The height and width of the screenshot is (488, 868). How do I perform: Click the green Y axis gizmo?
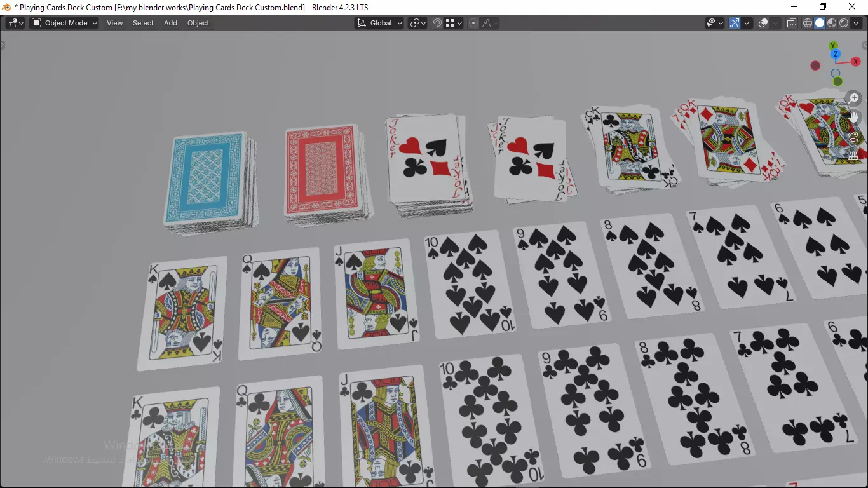tap(833, 46)
